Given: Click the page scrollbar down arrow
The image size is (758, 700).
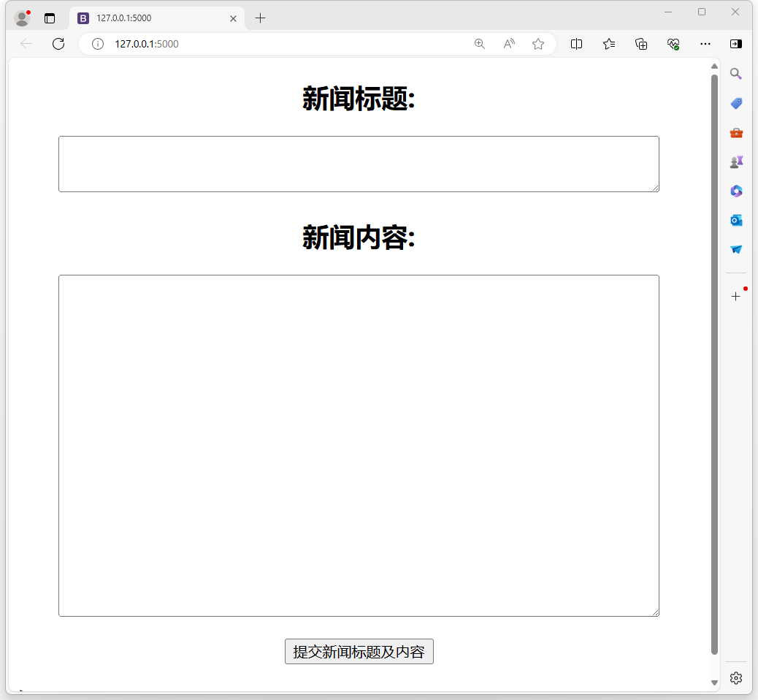Looking at the screenshot, I should click(x=714, y=682).
